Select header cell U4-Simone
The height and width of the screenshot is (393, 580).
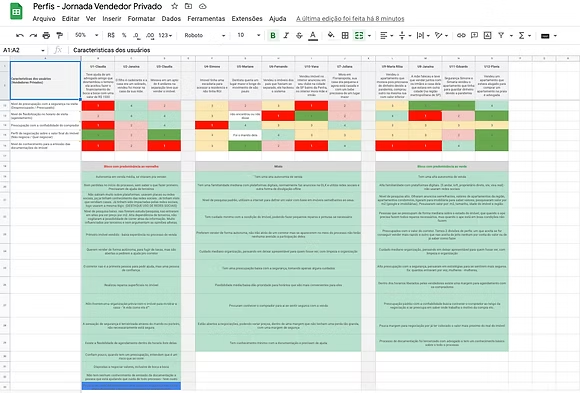click(212, 67)
